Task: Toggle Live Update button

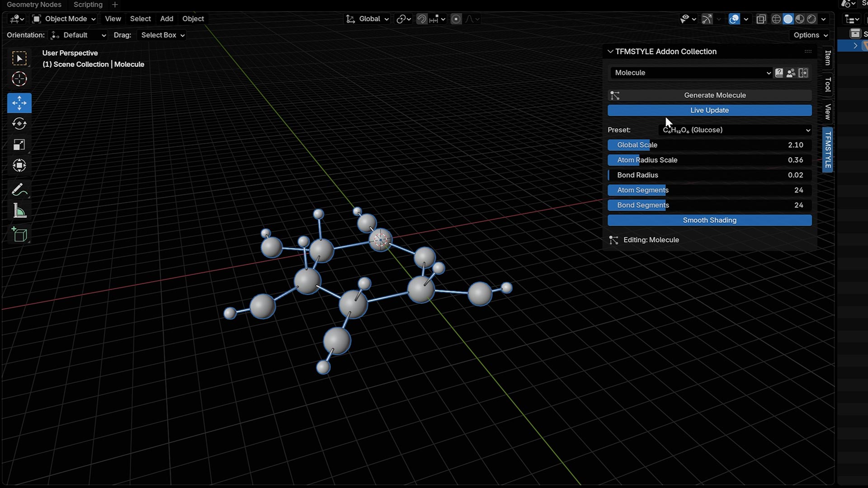Action: click(709, 110)
